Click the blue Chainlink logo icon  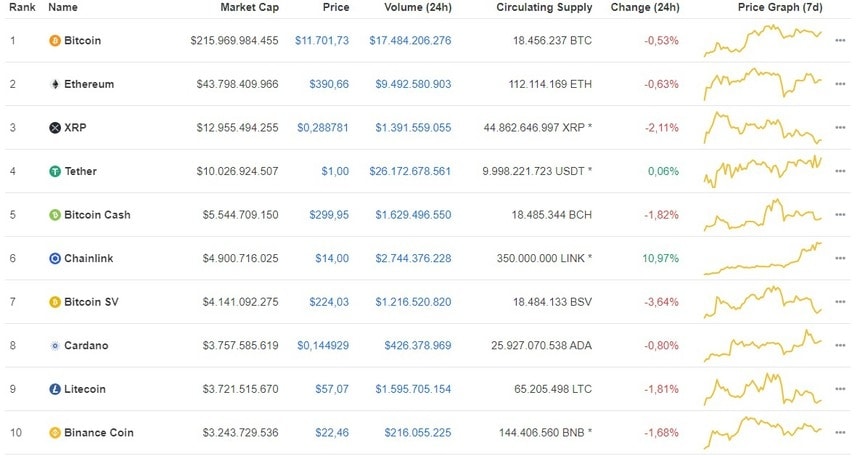[x=55, y=258]
